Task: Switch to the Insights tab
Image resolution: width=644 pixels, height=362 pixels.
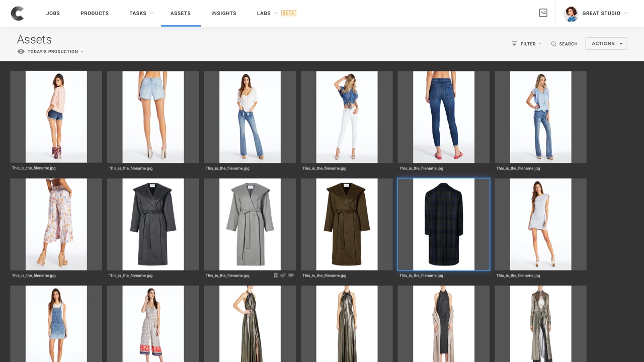Action: click(x=223, y=13)
